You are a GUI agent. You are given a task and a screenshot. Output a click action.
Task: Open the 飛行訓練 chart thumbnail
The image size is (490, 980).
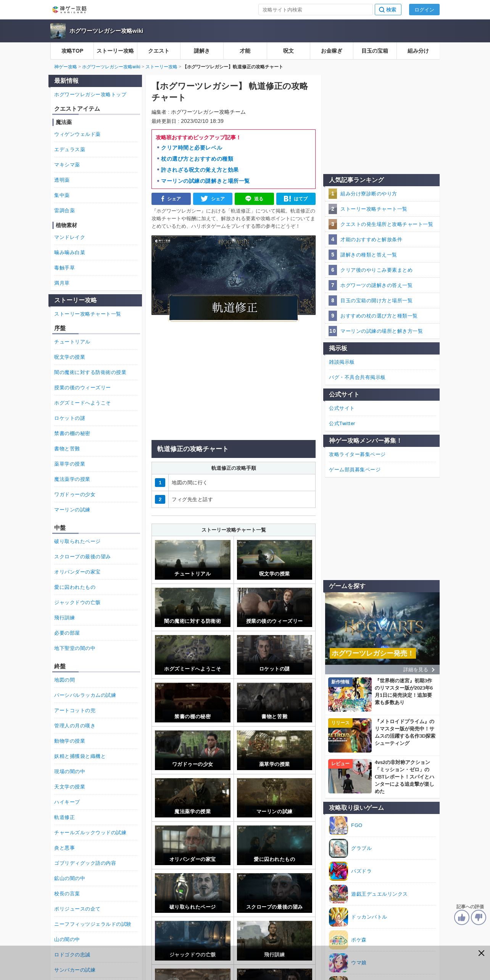pos(274,941)
